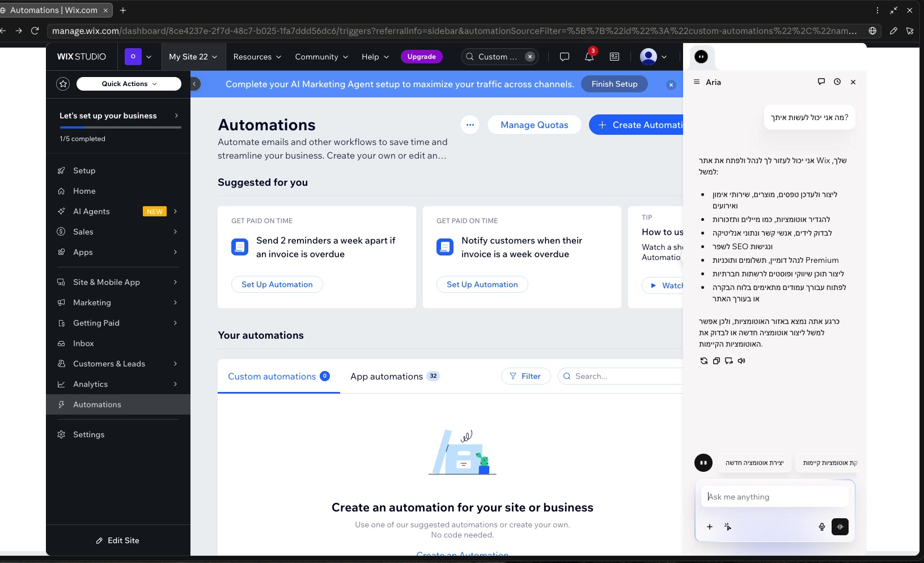Close the Automations browser tab
Viewport: 924px width, 563px height.
point(105,10)
